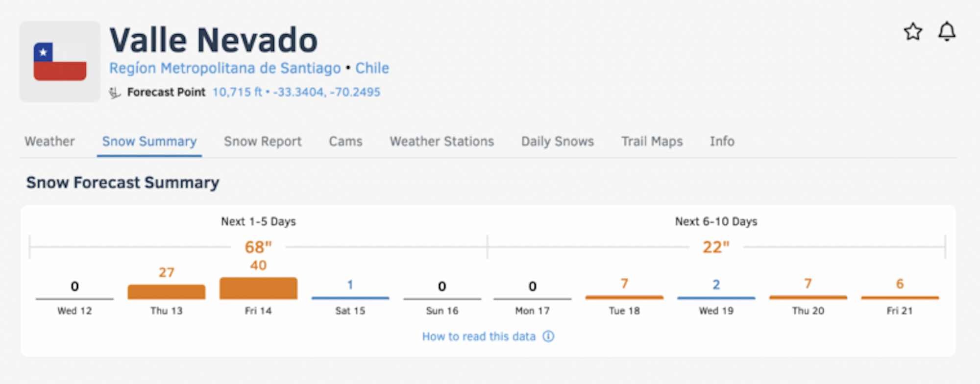This screenshot has width=980, height=384.
Task: Switch to the Snow Report tab
Action: coord(263,142)
